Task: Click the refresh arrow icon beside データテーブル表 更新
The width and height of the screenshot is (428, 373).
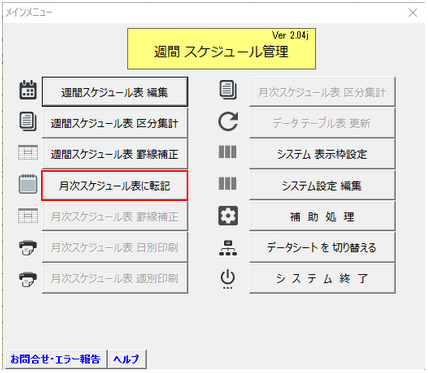Action: (228, 121)
